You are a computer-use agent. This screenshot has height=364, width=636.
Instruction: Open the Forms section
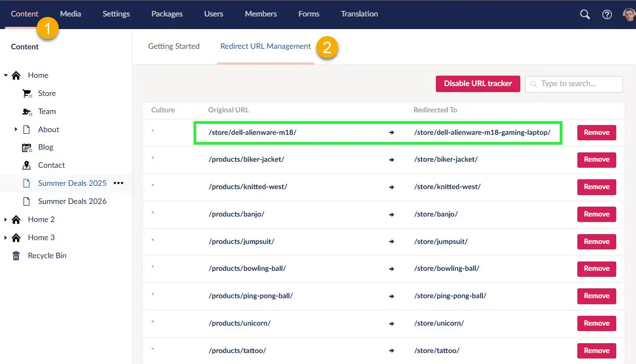pyautogui.click(x=309, y=14)
